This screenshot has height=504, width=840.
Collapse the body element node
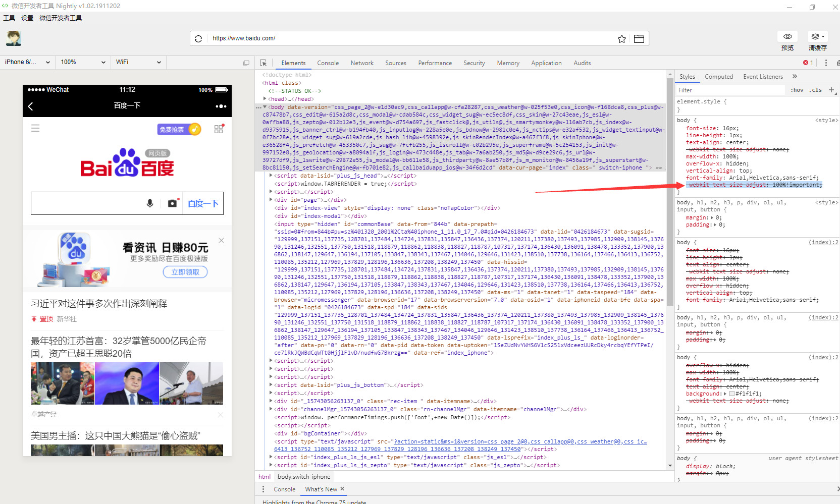[265, 107]
